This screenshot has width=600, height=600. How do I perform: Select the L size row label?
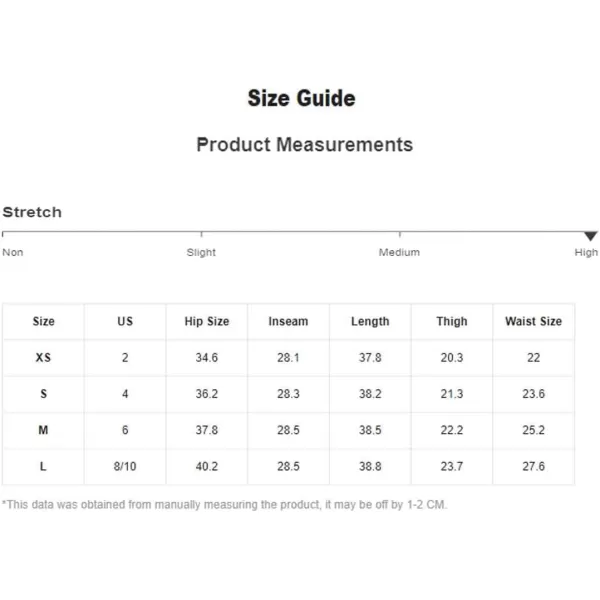point(43,466)
